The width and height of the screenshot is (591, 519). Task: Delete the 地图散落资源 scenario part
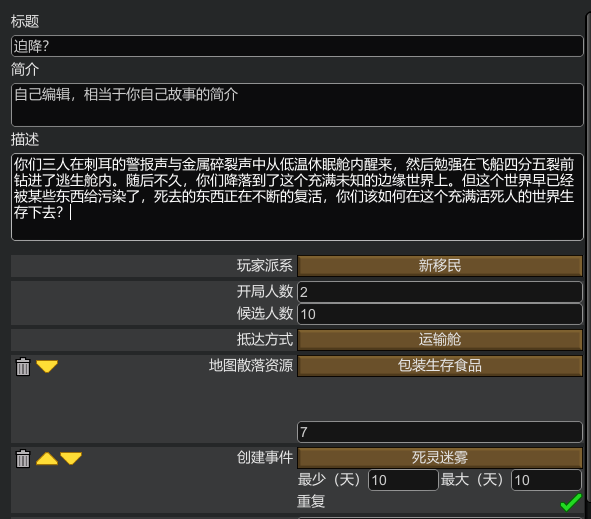[23, 367]
